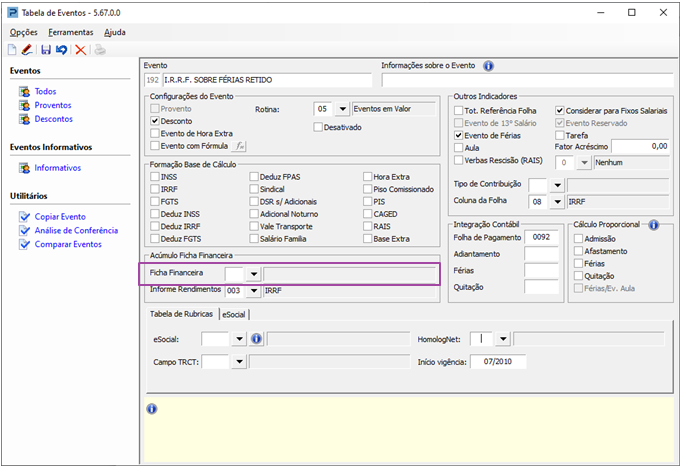Click the New document toolbar icon
Image resolution: width=685 pixels, height=471 pixels.
click(x=12, y=50)
